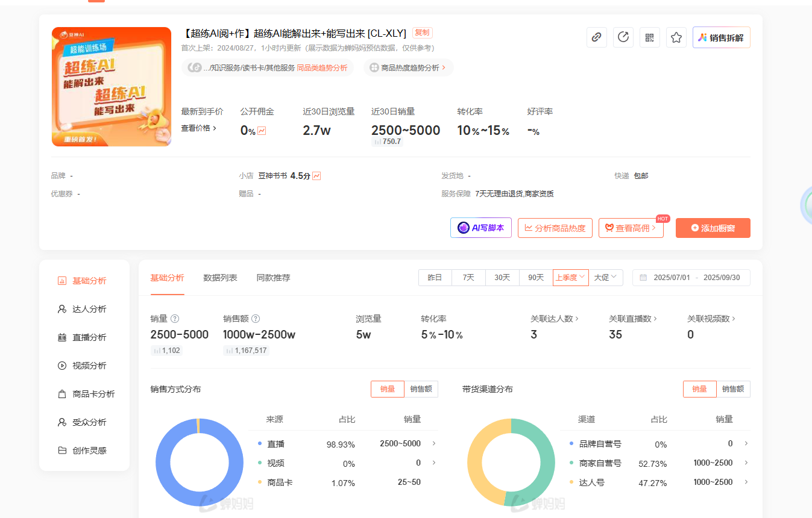Open 销售拆解 AI analysis button
This screenshot has width=812, height=518.
(722, 37)
